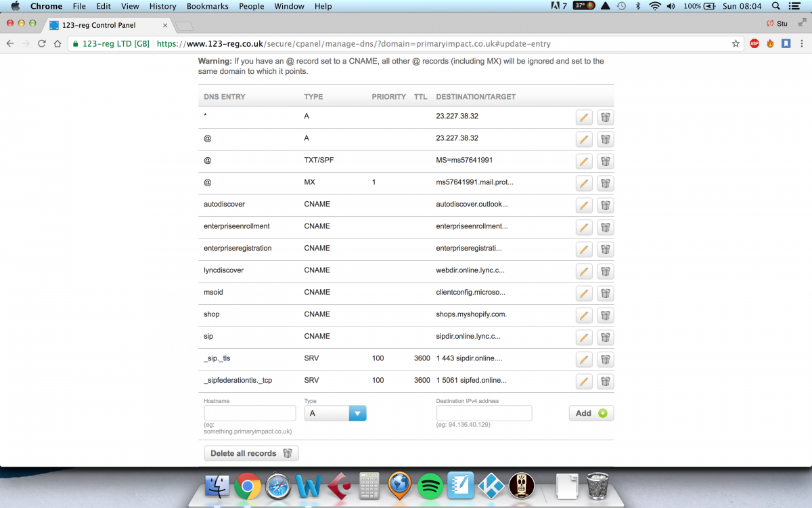Edit the shop CNAME record
The width and height of the screenshot is (812, 508).
coord(584,316)
